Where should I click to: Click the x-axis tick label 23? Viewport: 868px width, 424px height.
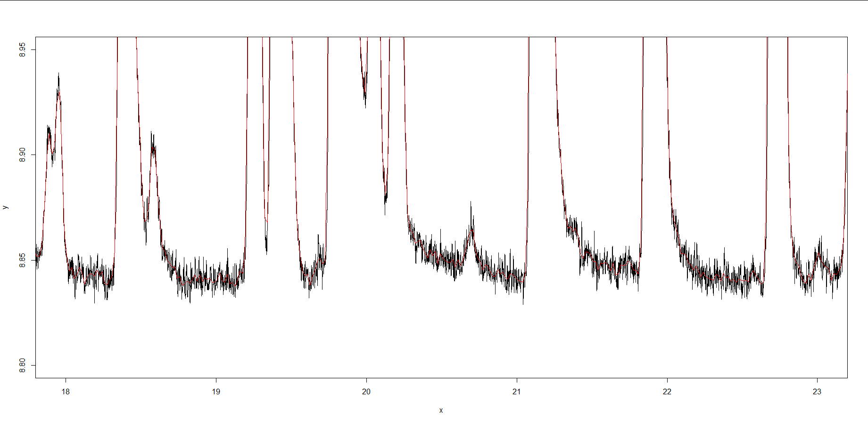817,391
